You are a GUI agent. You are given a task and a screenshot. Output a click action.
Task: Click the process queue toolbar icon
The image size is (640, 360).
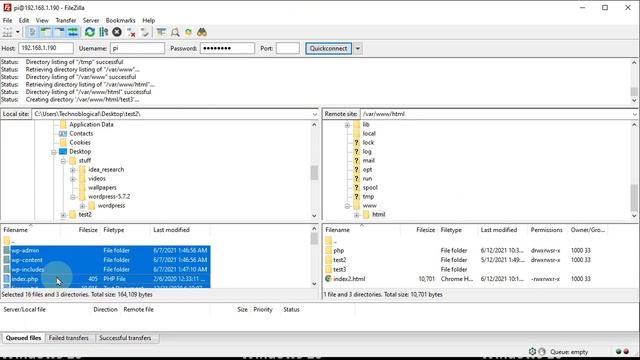click(x=103, y=32)
